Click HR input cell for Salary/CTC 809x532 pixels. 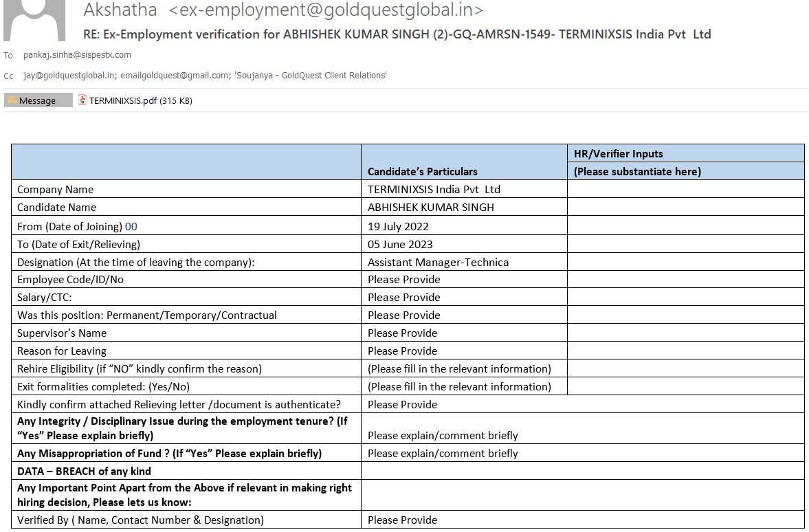click(x=686, y=297)
